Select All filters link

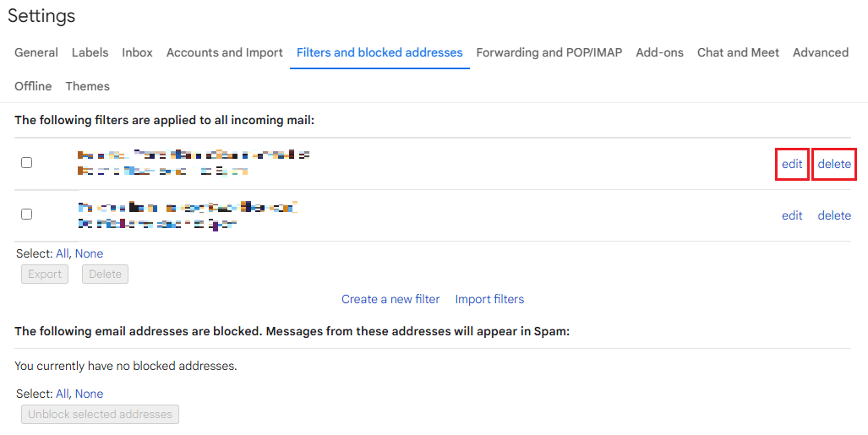pos(63,253)
